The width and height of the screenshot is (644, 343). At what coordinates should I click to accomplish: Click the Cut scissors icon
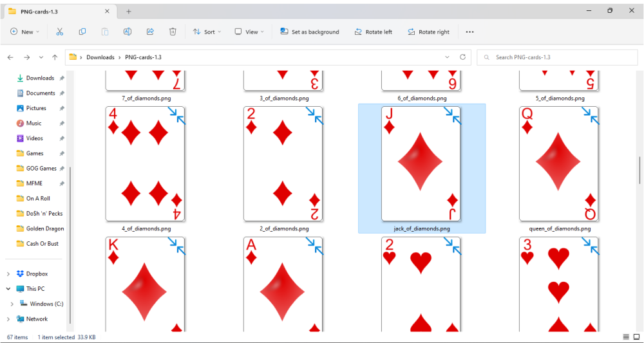point(59,32)
